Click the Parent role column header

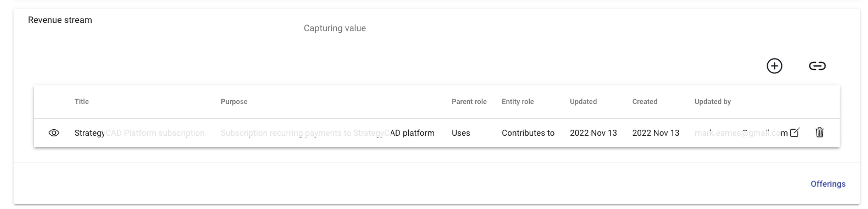click(x=469, y=102)
